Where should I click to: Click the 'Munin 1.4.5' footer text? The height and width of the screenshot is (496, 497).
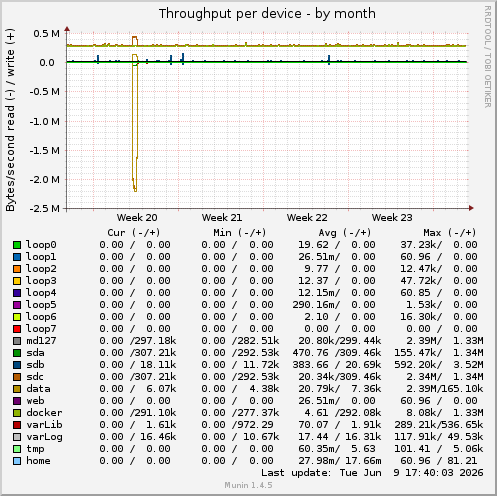248,485
